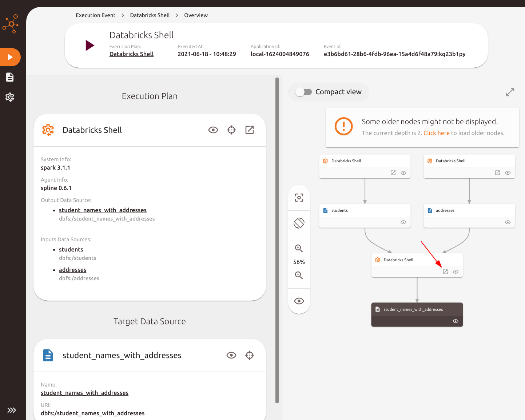Click the Executed At timestamp value

click(x=207, y=54)
